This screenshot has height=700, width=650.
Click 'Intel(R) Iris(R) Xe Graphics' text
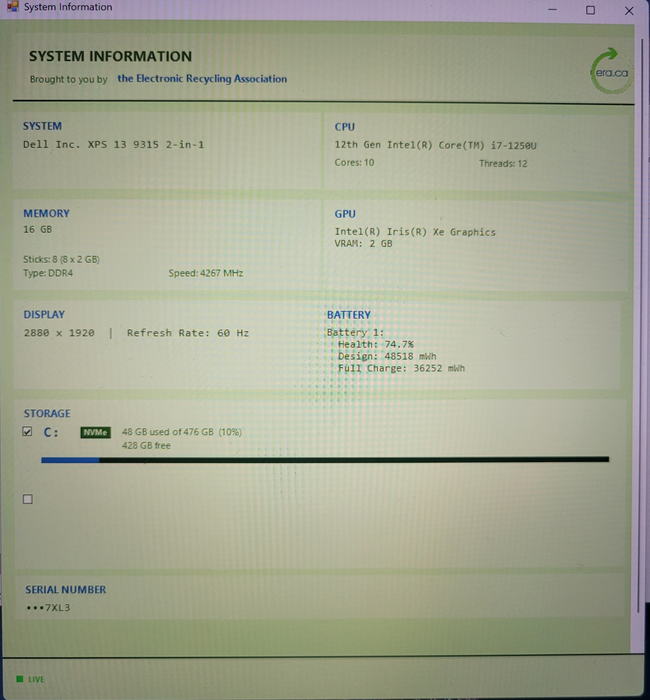(415, 232)
